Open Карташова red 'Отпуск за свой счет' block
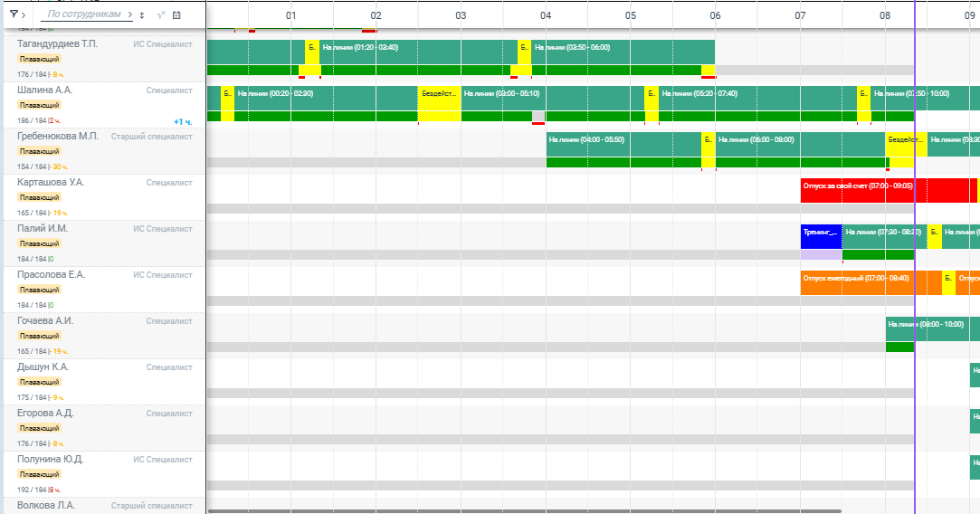This screenshot has width=980, height=514. [x=889, y=191]
